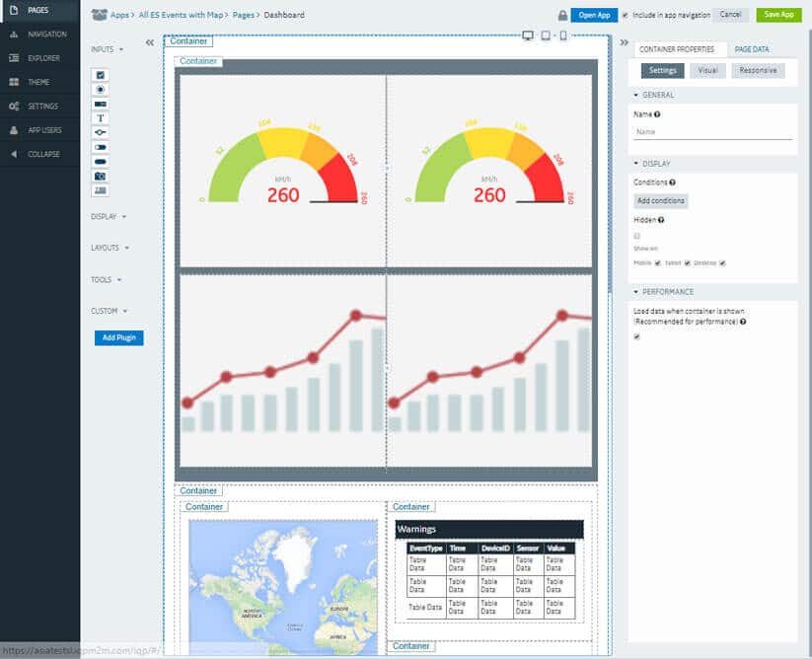Uncheck the Load data when container shown checkbox
The height and width of the screenshot is (659, 812).
click(637, 336)
